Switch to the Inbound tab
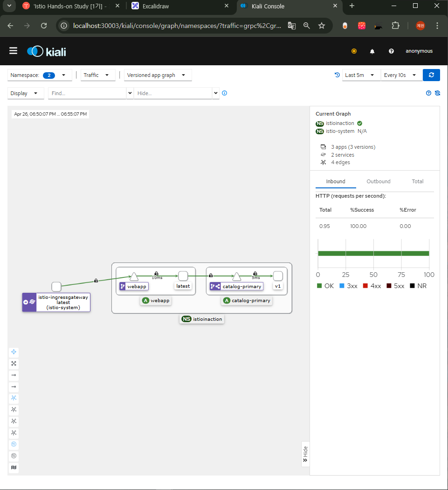The height and width of the screenshot is (490, 448). point(336,181)
